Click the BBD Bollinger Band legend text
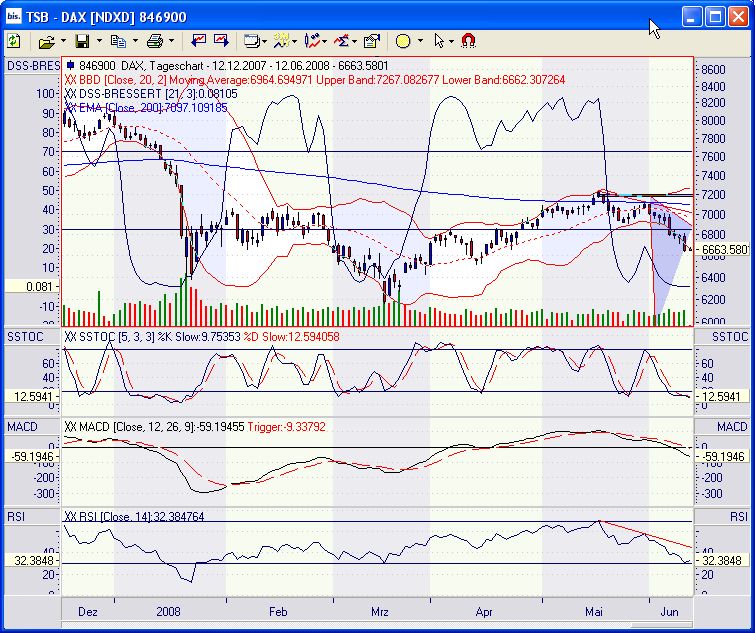The width and height of the screenshot is (755, 633). point(314,79)
